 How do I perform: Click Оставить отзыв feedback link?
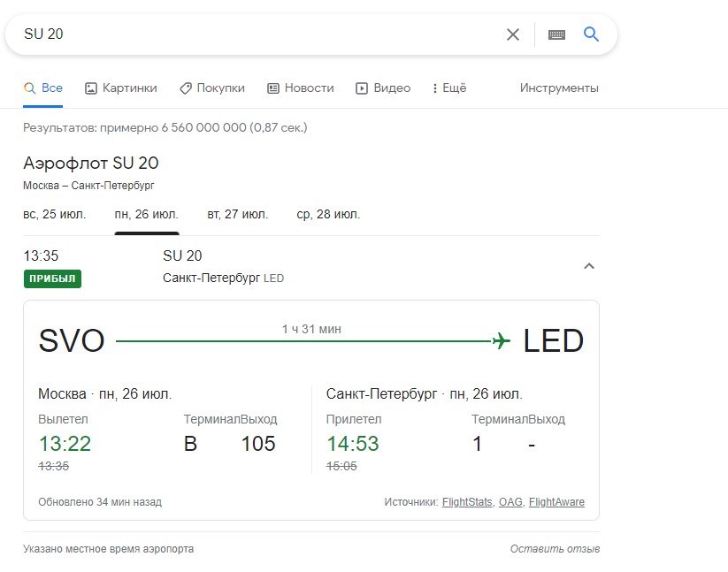click(x=555, y=549)
